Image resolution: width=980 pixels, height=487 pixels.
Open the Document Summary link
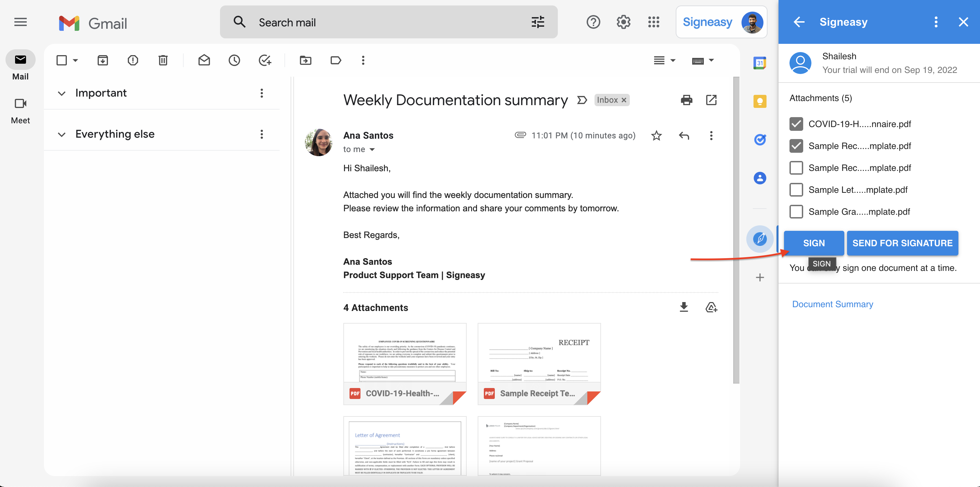click(x=832, y=304)
